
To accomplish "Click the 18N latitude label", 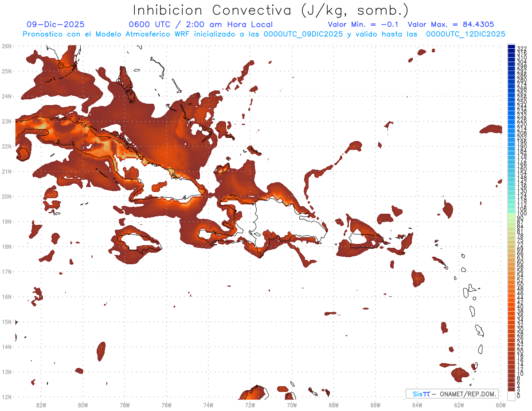I will [7, 247].
